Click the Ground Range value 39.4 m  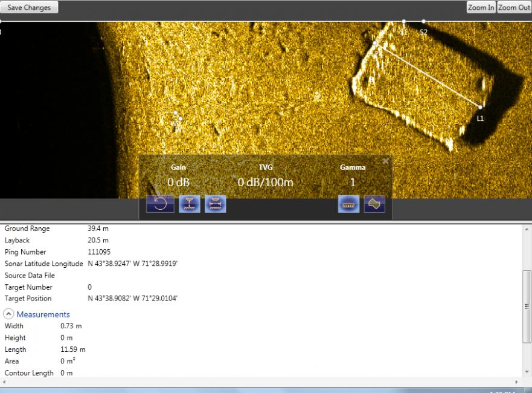(x=98, y=229)
